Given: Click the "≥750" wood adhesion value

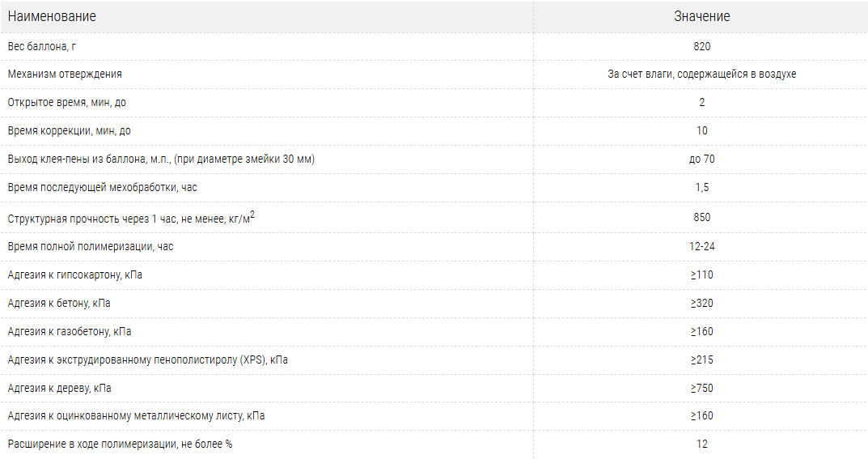Looking at the screenshot, I should pos(701,388).
